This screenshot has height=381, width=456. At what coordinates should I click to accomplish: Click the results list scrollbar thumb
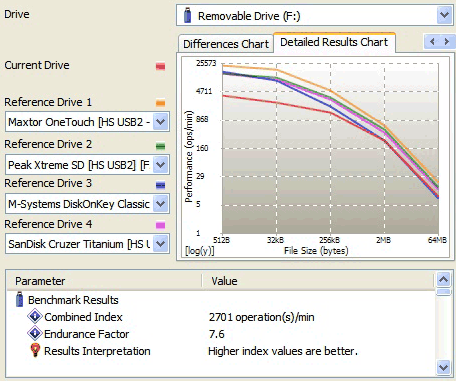tap(443, 292)
